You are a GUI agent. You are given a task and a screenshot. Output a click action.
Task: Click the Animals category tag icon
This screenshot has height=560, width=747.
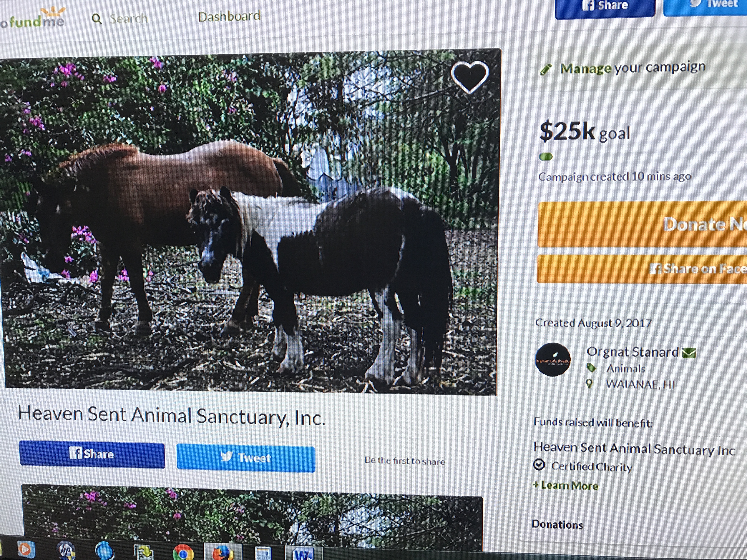[591, 368]
